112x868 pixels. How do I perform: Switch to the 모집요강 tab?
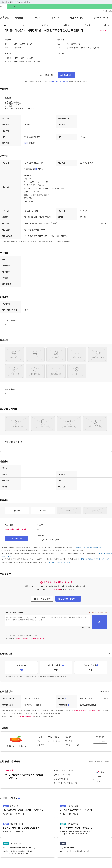point(3,25)
